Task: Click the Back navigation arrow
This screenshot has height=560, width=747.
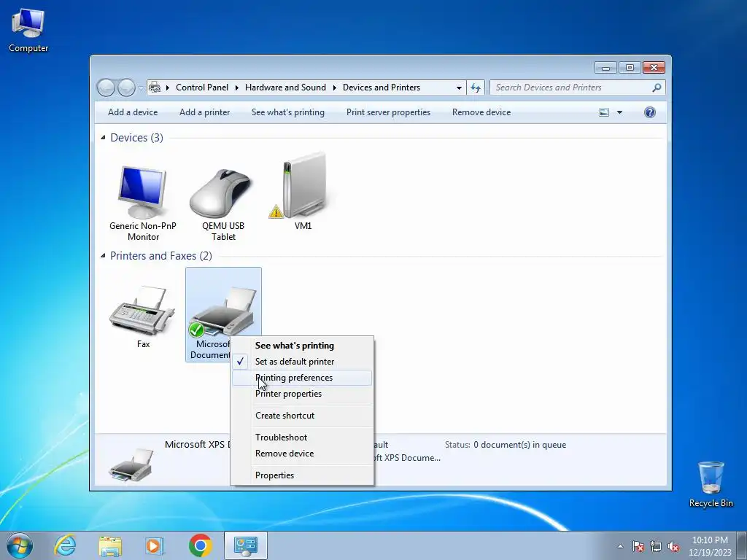Action: (x=106, y=87)
